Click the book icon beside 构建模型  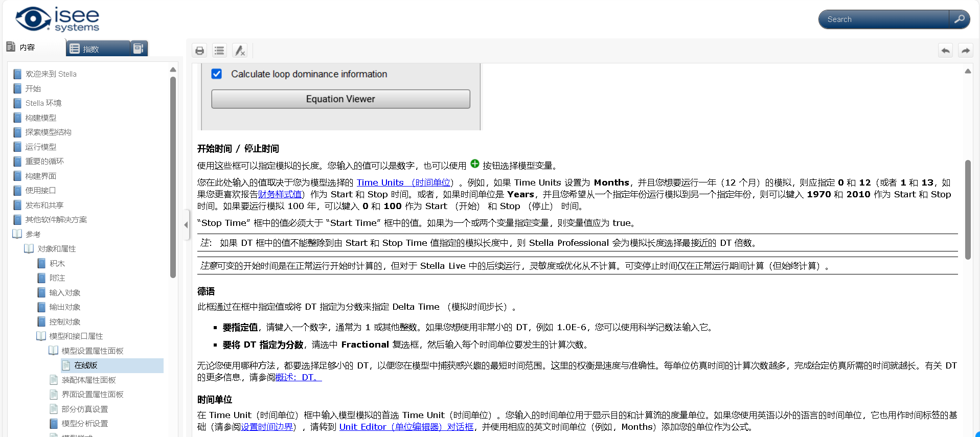point(17,118)
